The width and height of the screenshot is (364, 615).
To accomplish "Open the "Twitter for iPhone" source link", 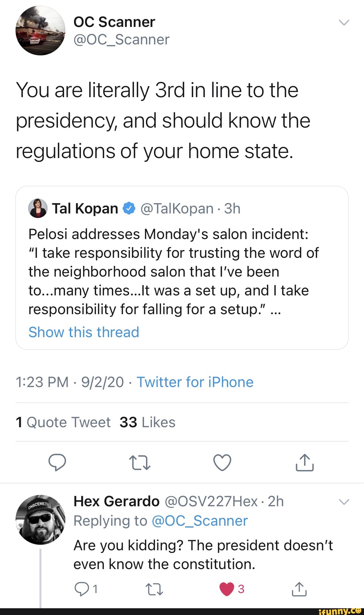I will pos(195,382).
